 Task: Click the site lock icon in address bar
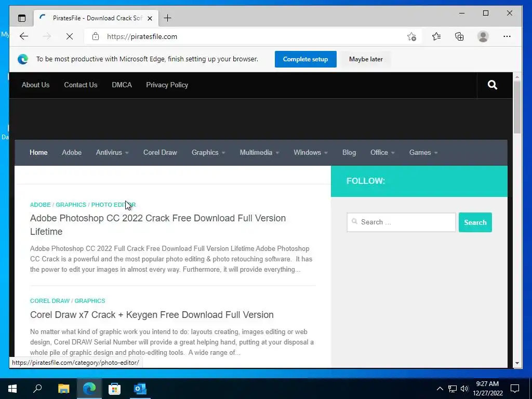[96, 36]
